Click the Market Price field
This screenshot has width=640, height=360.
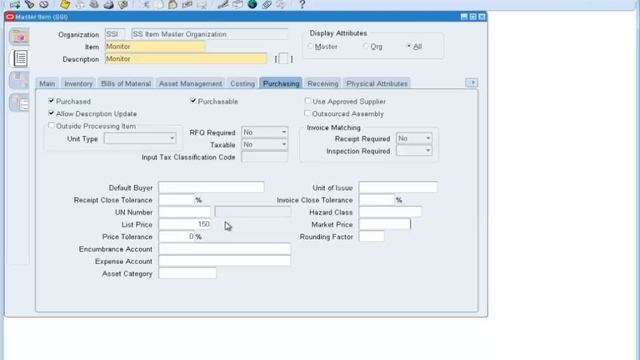click(384, 224)
